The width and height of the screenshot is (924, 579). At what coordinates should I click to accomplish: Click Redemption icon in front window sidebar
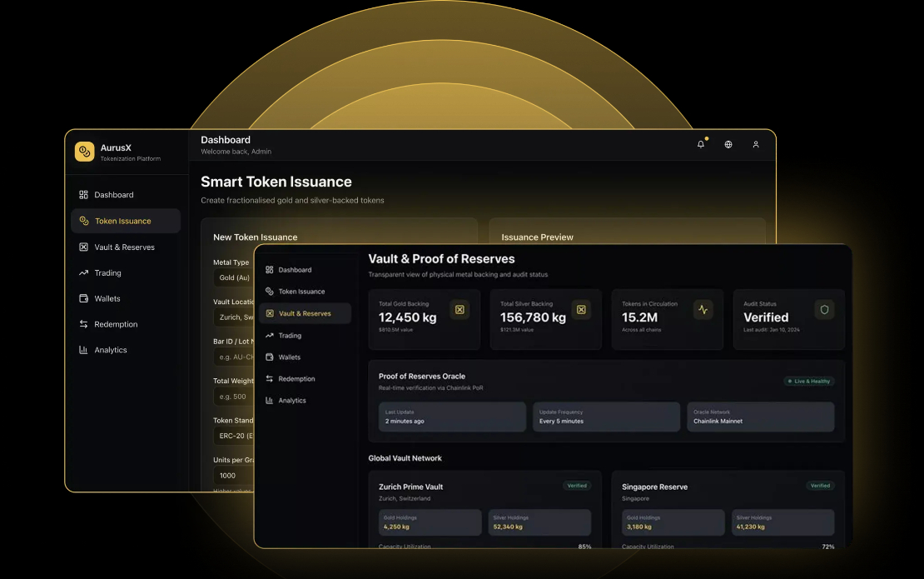click(270, 378)
